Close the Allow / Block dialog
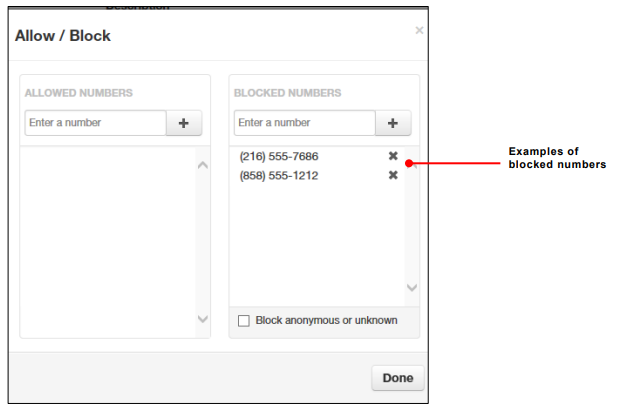Screen dimensions: 621x407 [x=419, y=31]
